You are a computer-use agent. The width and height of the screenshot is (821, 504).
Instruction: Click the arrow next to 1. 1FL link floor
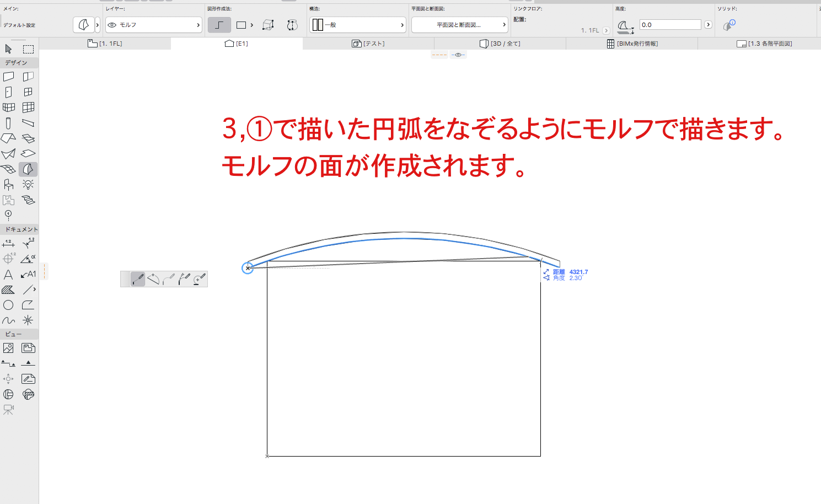tap(606, 31)
